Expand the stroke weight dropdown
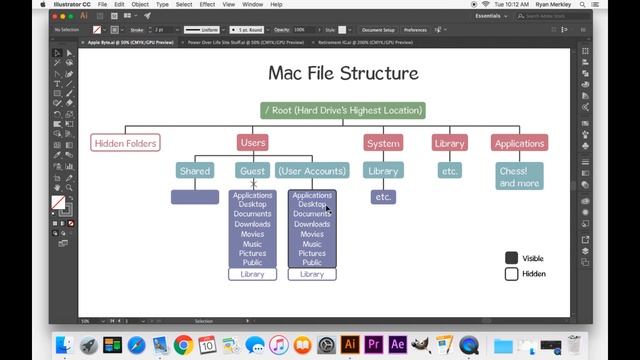 (x=177, y=30)
